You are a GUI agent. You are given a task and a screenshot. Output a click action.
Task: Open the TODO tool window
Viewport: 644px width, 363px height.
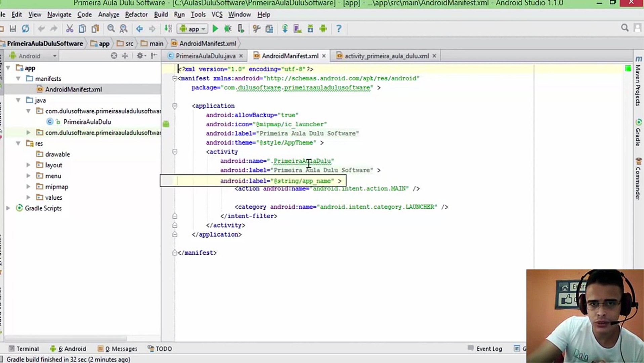(x=160, y=349)
